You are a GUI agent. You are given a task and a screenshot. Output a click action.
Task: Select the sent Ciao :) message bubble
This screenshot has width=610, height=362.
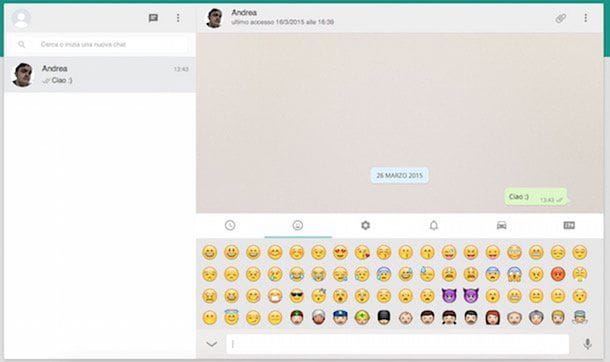[x=536, y=197]
